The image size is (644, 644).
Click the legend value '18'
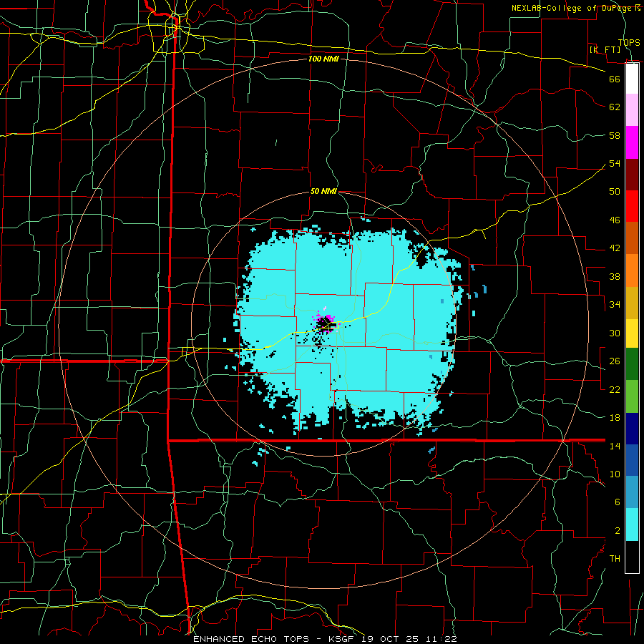pyautogui.click(x=615, y=418)
